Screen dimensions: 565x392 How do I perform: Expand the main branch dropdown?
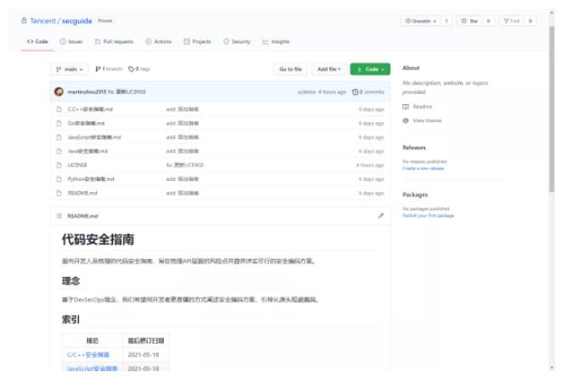click(70, 69)
